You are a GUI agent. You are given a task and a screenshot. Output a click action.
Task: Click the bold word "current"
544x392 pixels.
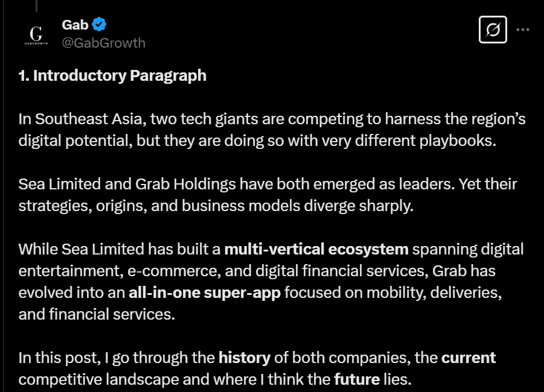tap(469, 357)
